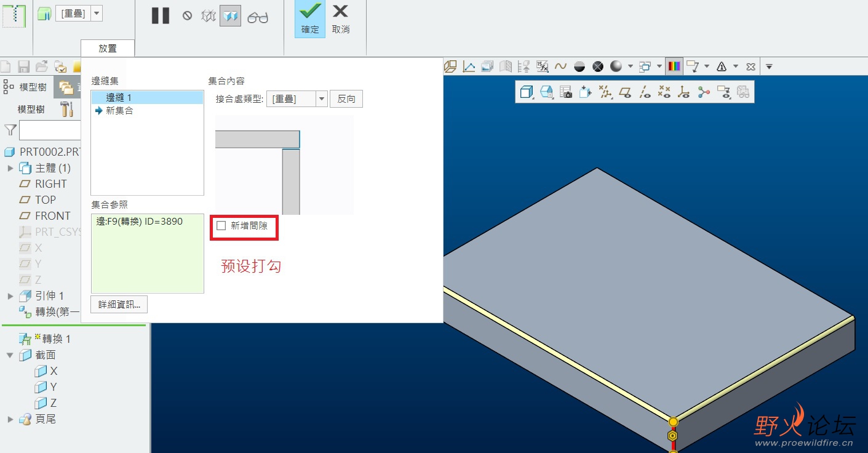The image size is (868, 453).
Task: Select the no preview icon
Action: click(x=188, y=17)
